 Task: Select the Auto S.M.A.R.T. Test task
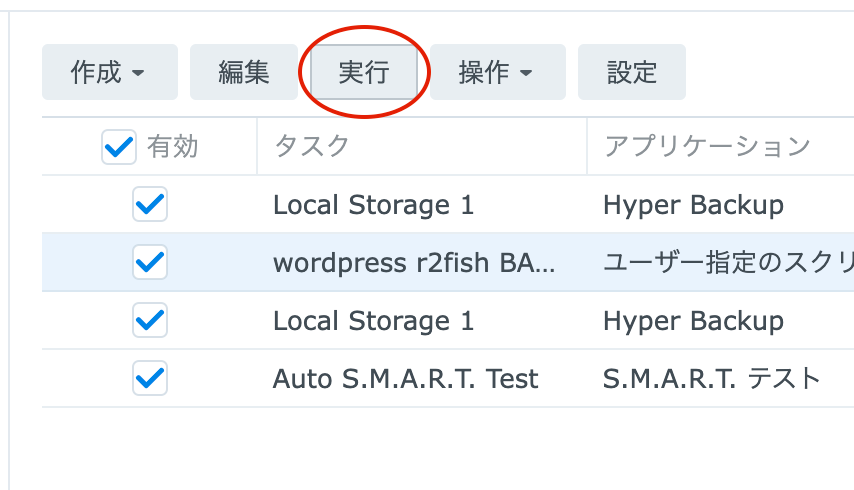(x=405, y=378)
